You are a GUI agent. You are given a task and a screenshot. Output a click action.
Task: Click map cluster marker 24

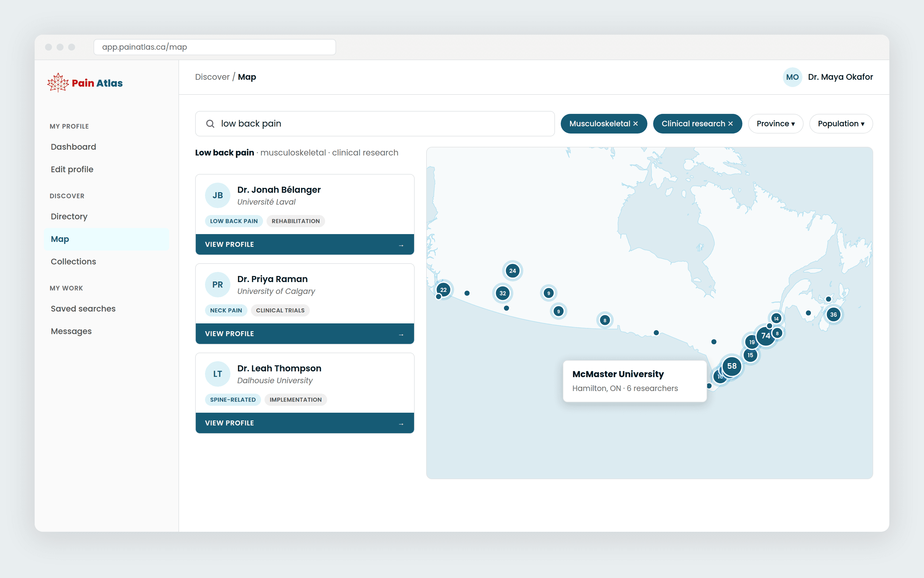pos(513,271)
